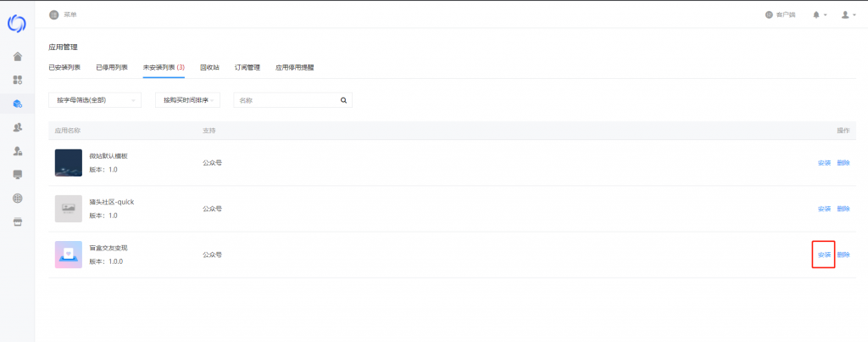Click the 支持 column header
The width and height of the screenshot is (868, 342).
click(209, 131)
